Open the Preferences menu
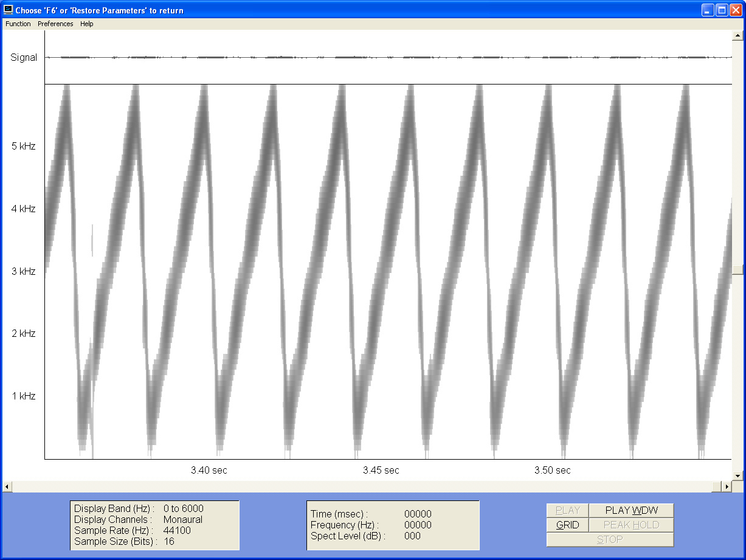This screenshot has width=746, height=560. click(x=55, y=24)
